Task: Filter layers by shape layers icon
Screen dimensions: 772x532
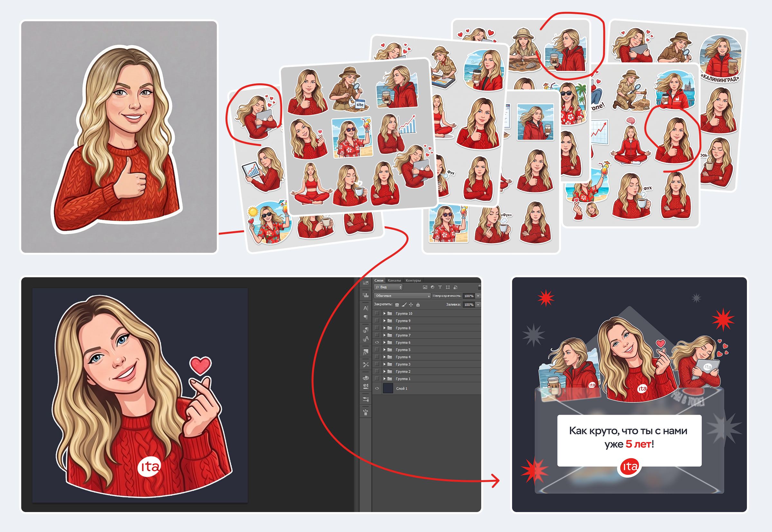Action: pos(448,287)
